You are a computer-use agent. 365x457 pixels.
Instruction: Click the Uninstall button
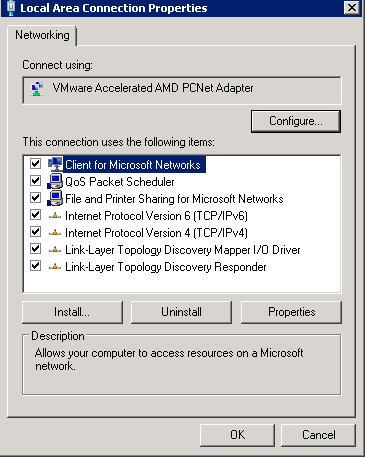(x=181, y=312)
